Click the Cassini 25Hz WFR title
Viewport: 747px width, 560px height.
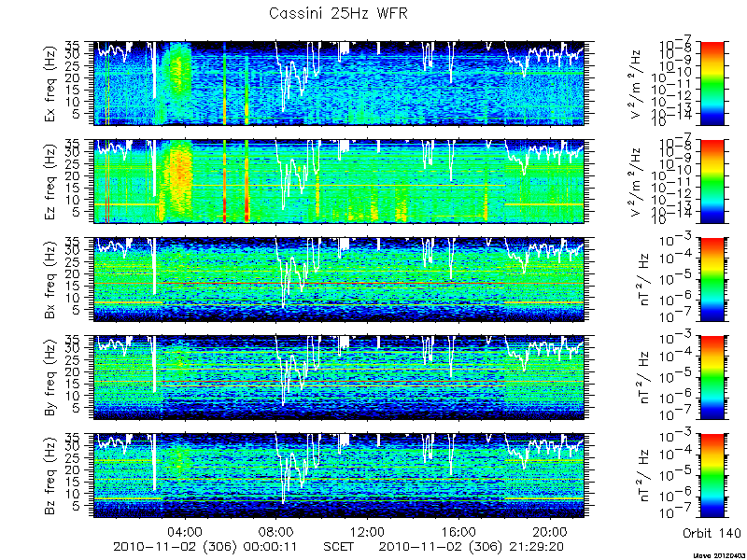pyautogui.click(x=338, y=13)
